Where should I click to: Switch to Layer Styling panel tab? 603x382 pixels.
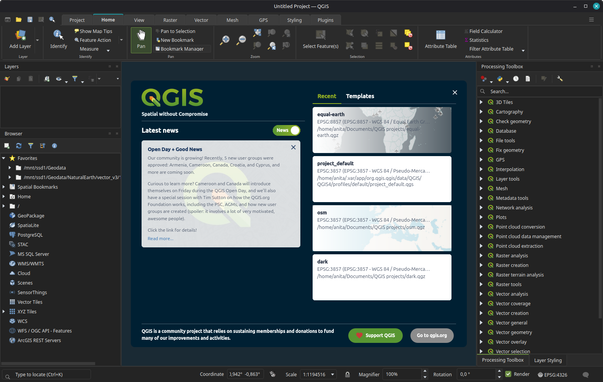548,360
